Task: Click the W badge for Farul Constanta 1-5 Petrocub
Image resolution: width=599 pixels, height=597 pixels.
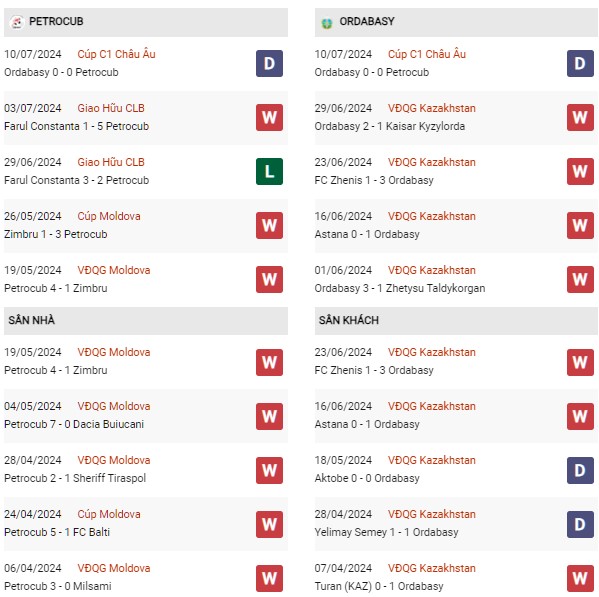Action: [269, 117]
